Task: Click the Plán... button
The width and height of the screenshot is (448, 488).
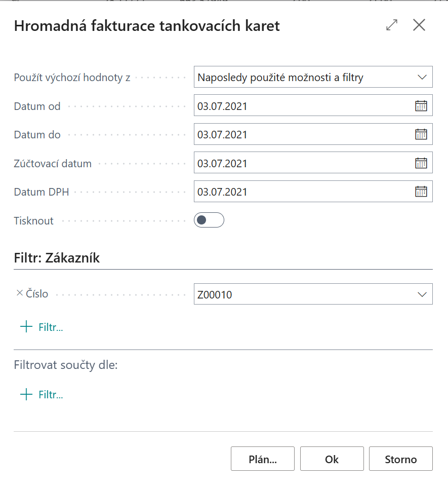Action: [x=262, y=459]
